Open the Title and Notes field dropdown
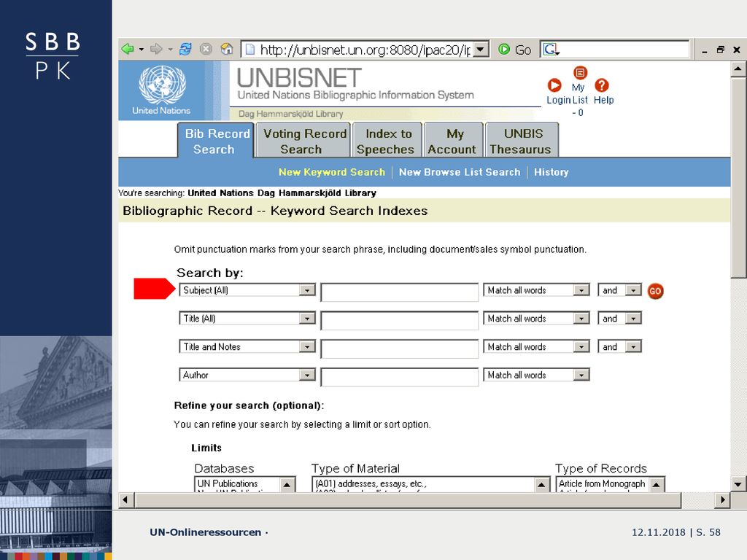Viewport: 747px width, 560px height. 307,346
